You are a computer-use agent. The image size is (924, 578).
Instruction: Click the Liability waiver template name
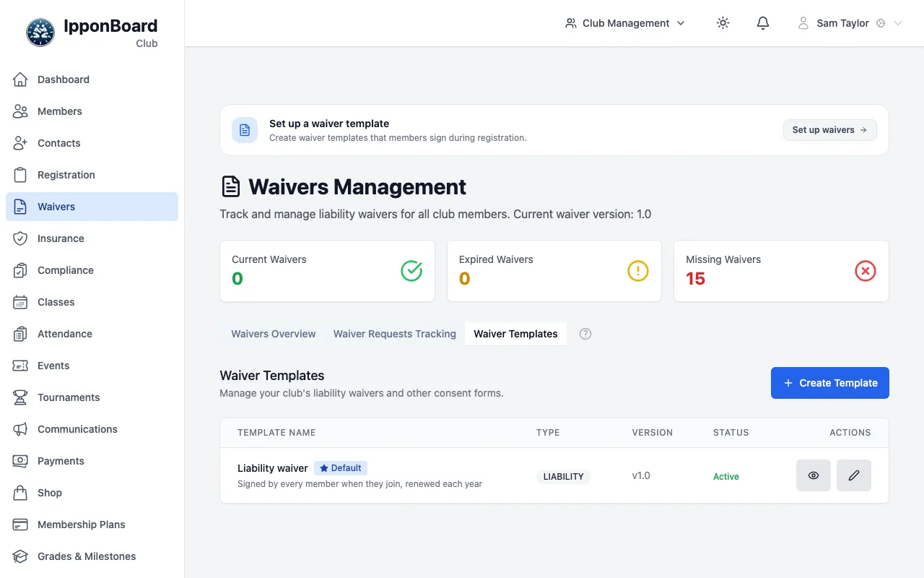(x=273, y=468)
